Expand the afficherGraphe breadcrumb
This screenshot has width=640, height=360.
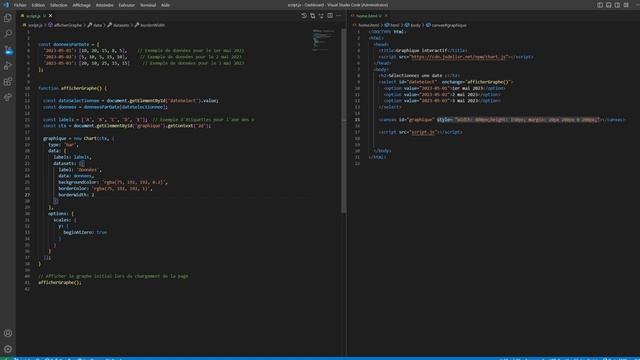[68, 25]
